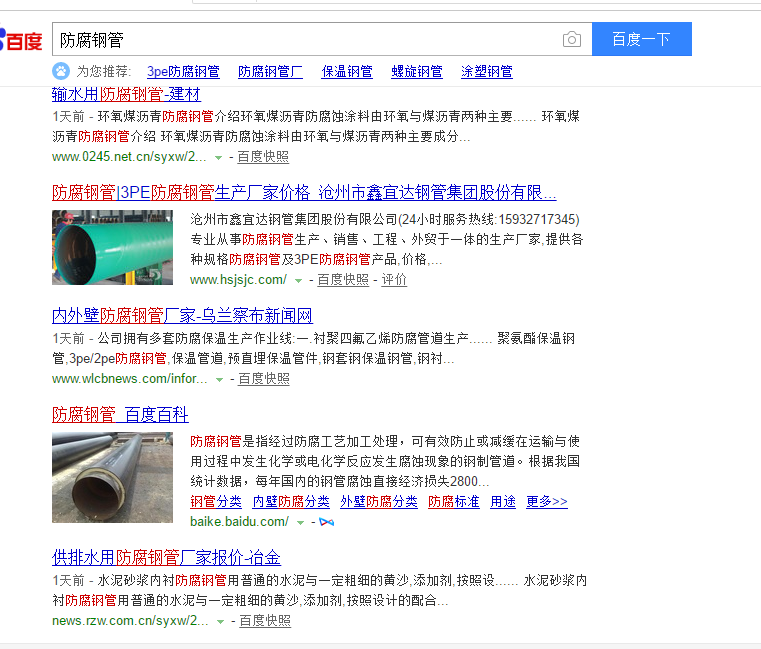Open the www.0245.net.cn/syxw URL
Viewport: 761px width, 649px height.
129,157
